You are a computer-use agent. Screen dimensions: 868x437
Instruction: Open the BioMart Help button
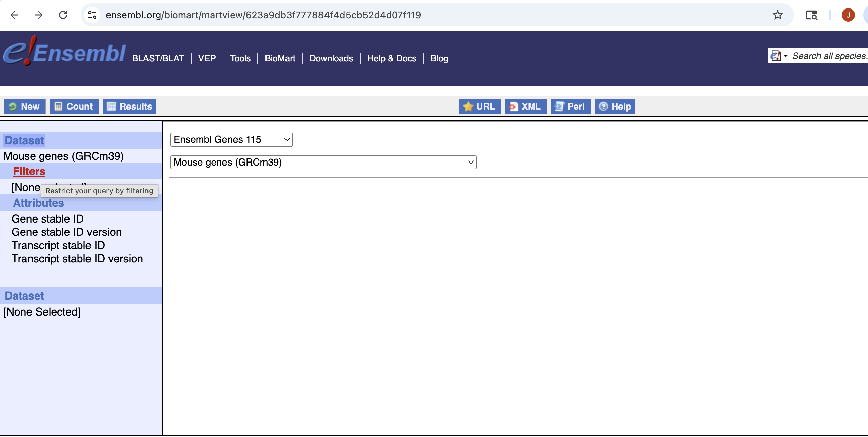(614, 107)
